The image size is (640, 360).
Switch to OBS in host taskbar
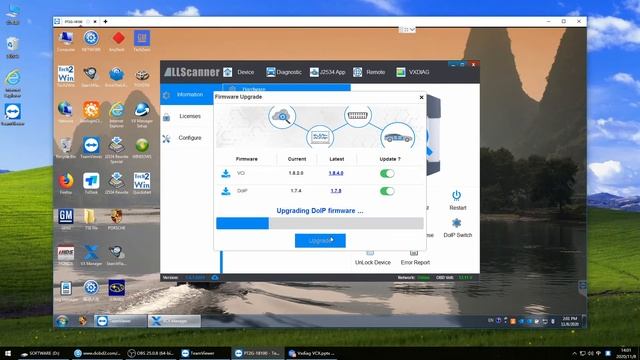(150, 353)
